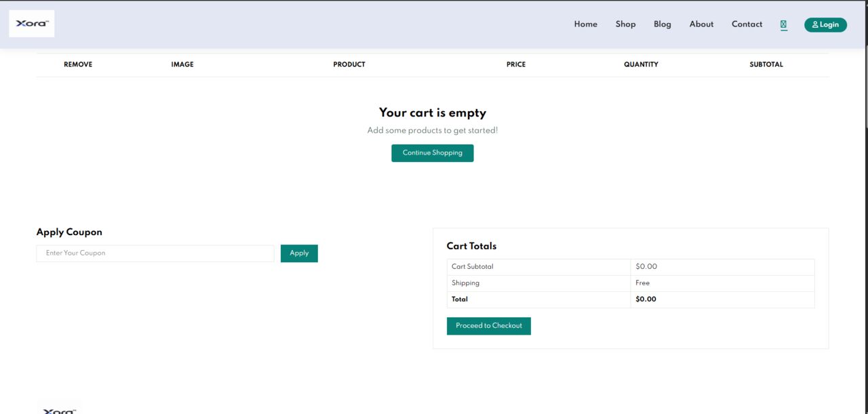Click the PRICE column header
The width and height of the screenshot is (868, 414).
[516, 64]
